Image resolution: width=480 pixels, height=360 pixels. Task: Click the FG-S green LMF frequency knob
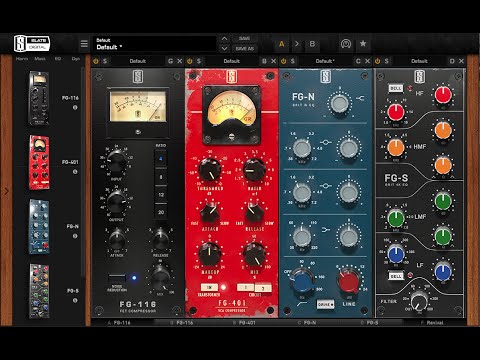click(x=396, y=218)
